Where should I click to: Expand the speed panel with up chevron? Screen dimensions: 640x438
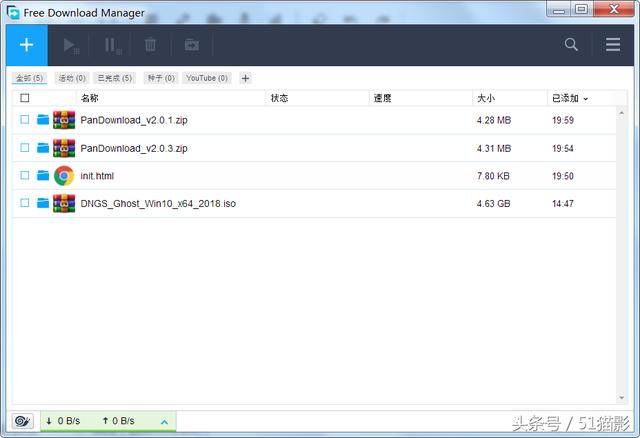pos(164,422)
